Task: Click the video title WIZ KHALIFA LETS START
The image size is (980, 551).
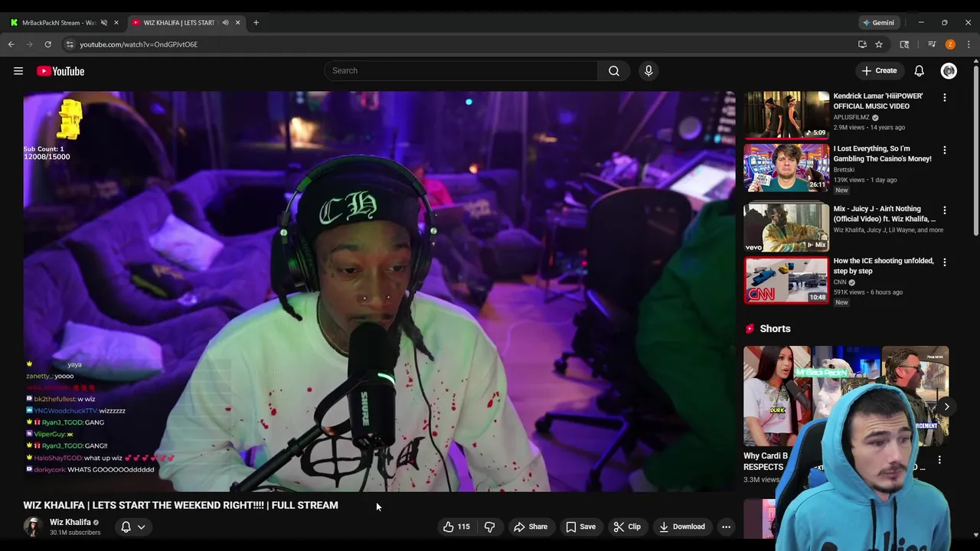Action: 181,505
